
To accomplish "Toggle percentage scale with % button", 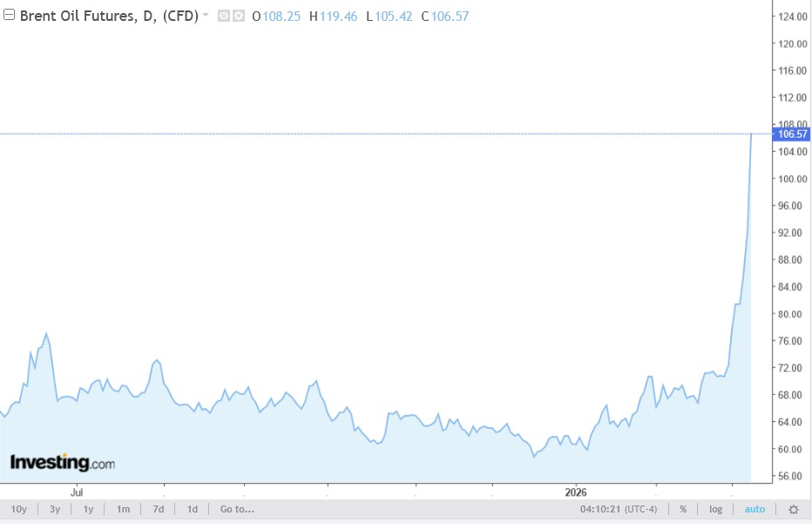I will point(683,509).
